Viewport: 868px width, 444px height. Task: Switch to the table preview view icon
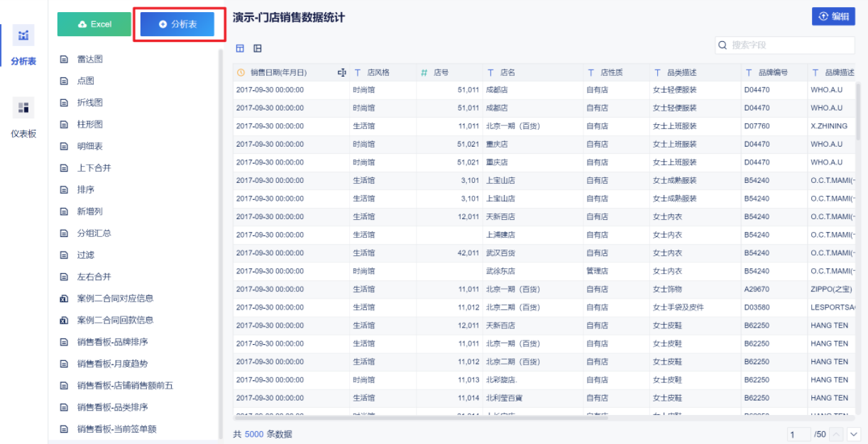(x=240, y=48)
